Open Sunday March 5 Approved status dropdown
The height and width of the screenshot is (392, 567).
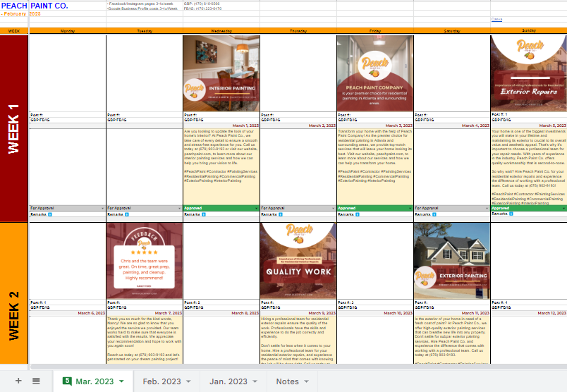(x=564, y=208)
